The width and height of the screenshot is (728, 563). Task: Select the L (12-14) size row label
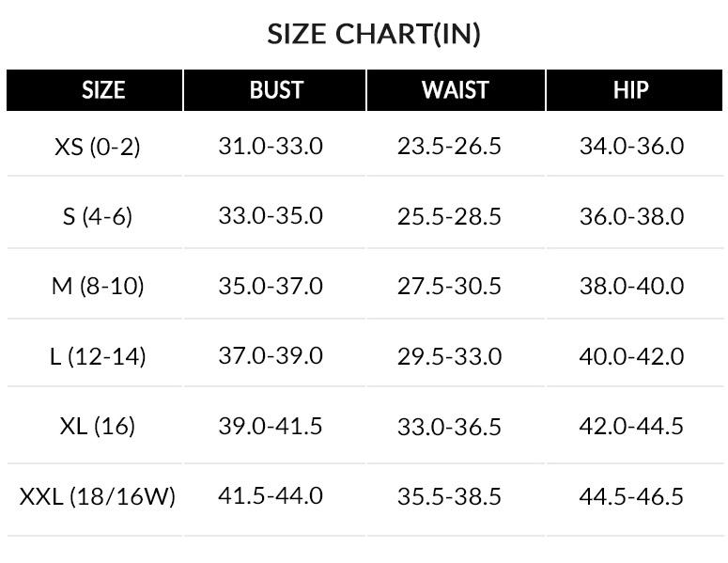pos(98,356)
